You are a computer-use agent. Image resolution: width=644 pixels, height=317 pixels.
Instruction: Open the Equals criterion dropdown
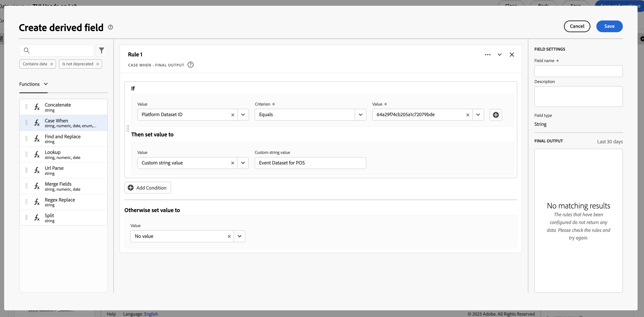click(x=360, y=115)
